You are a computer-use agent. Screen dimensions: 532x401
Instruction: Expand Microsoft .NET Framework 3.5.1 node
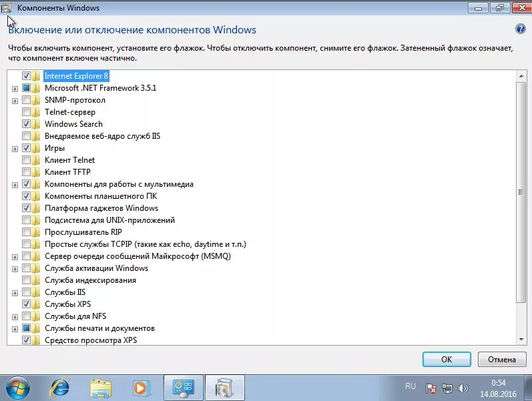[15, 89]
